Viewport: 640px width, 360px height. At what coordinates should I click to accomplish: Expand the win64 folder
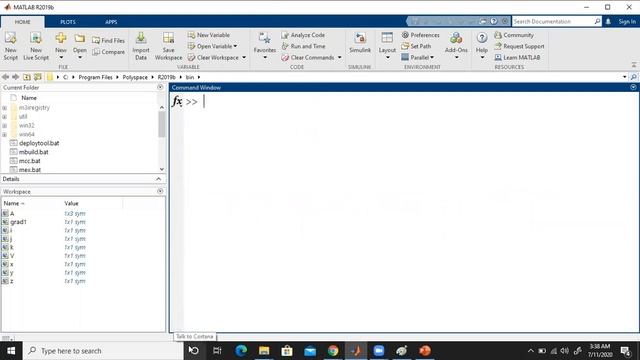click(x=4, y=134)
